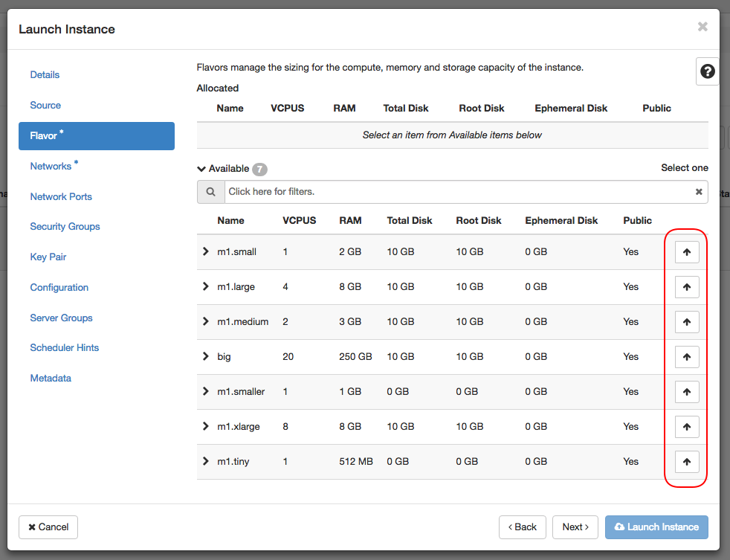Click the Available VCPUS column header
The height and width of the screenshot is (560, 730).
tap(299, 220)
